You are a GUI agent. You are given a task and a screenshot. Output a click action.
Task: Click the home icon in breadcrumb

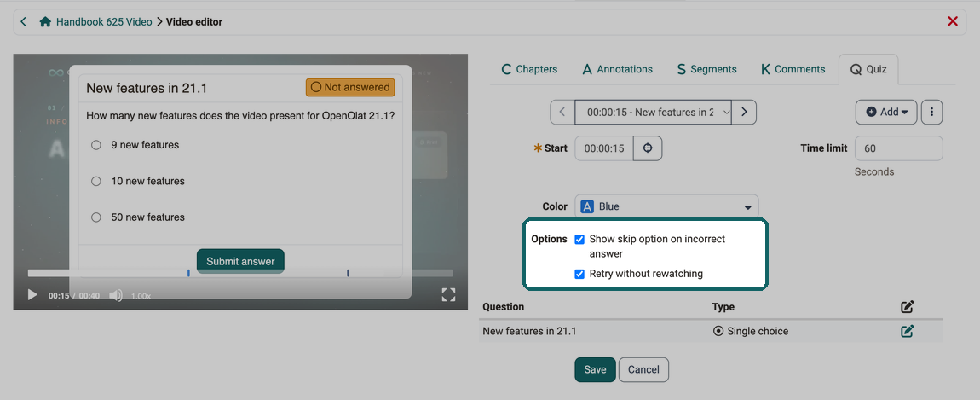(45, 22)
